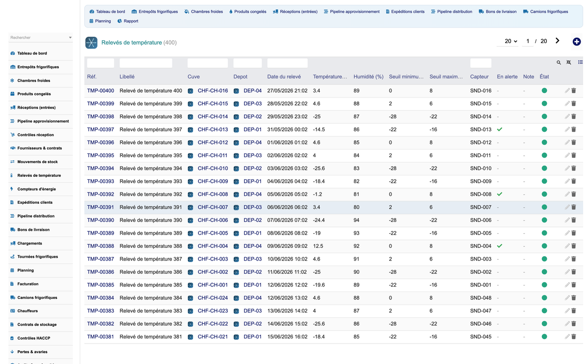
Task: Delete trash icon for TMP-00388
Action: (574, 246)
